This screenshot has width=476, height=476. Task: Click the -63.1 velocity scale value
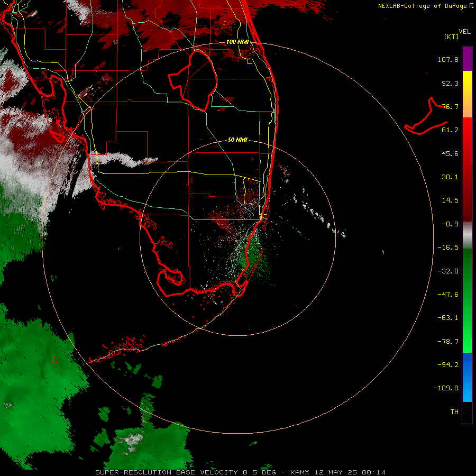(448, 318)
